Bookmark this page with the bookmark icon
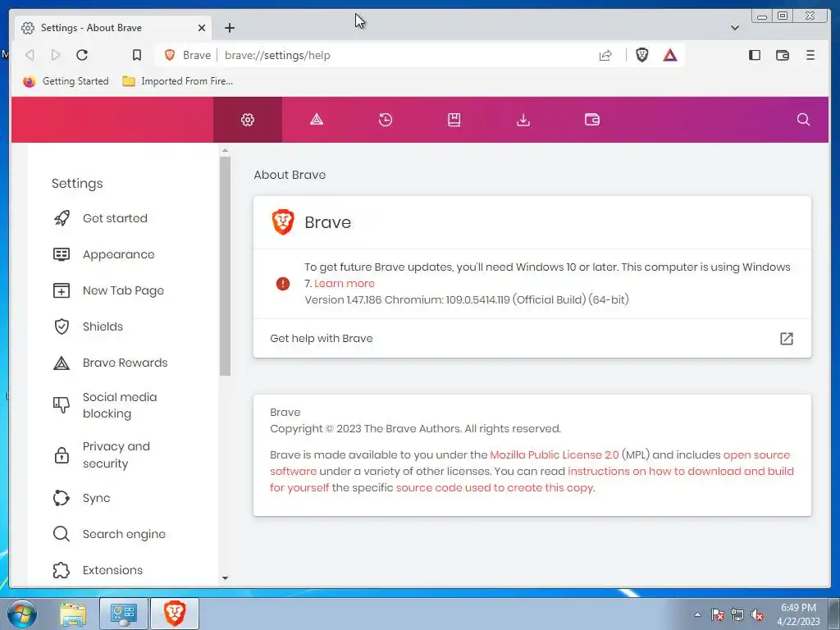The image size is (840, 630). 137,55
